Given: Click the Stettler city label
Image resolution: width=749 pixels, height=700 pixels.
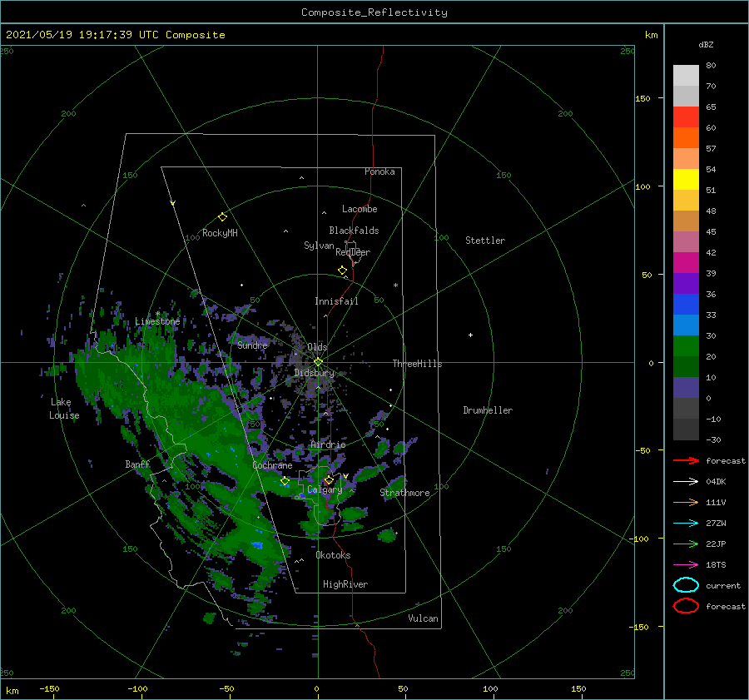Looking at the screenshot, I should (x=485, y=241).
